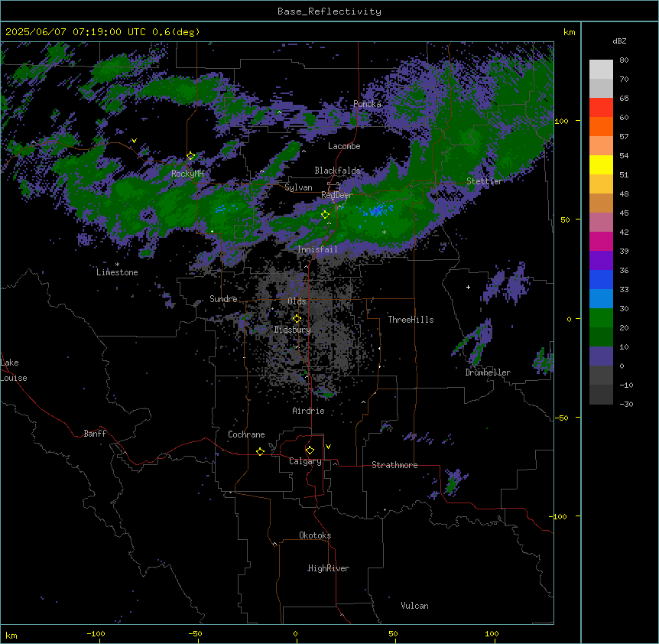Click the timestamp 2025/06/07 07:19:00 UTC
This screenshot has width=659, height=644.
click(76, 32)
